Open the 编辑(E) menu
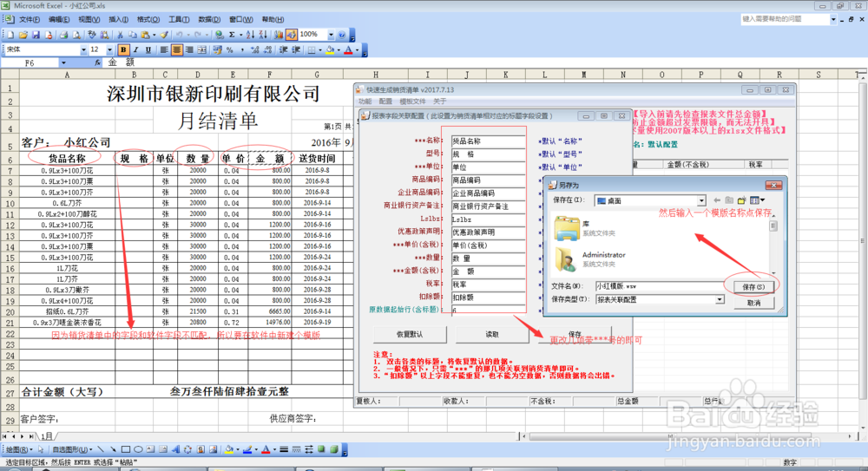Image resolution: width=868 pixels, height=471 pixels. [59, 19]
